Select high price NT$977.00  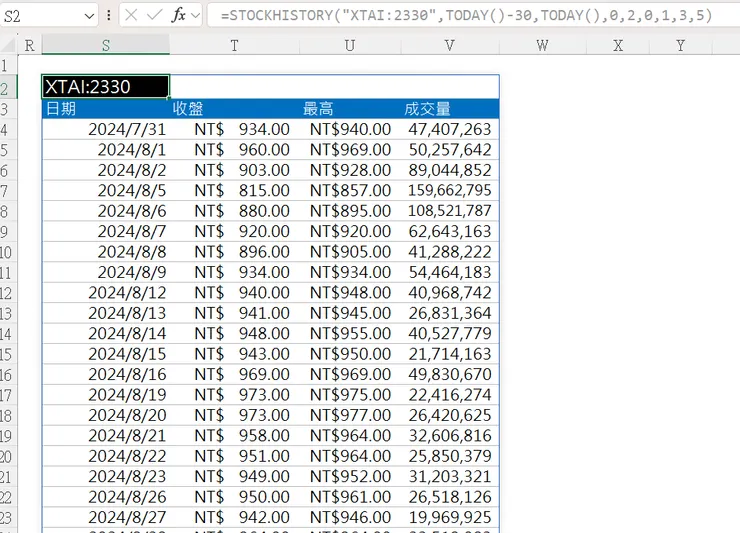pos(350,415)
